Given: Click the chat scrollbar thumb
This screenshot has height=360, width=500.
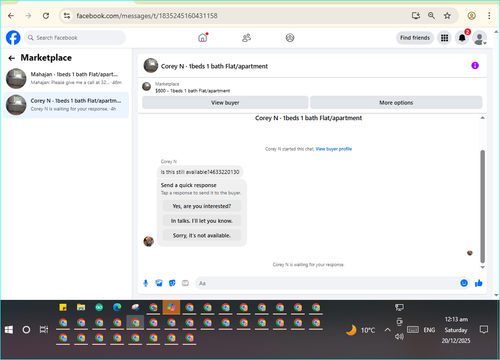Looking at the screenshot, I should (x=482, y=207).
